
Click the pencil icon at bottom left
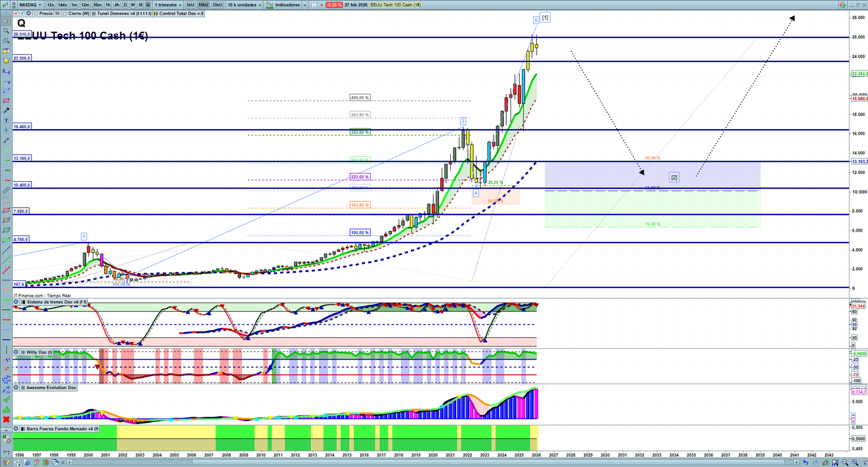tap(7, 463)
